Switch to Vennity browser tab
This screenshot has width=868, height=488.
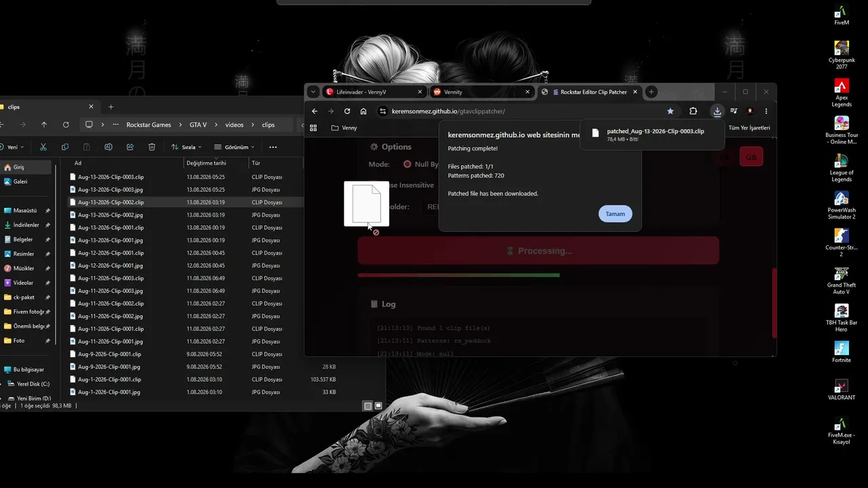coord(481,91)
